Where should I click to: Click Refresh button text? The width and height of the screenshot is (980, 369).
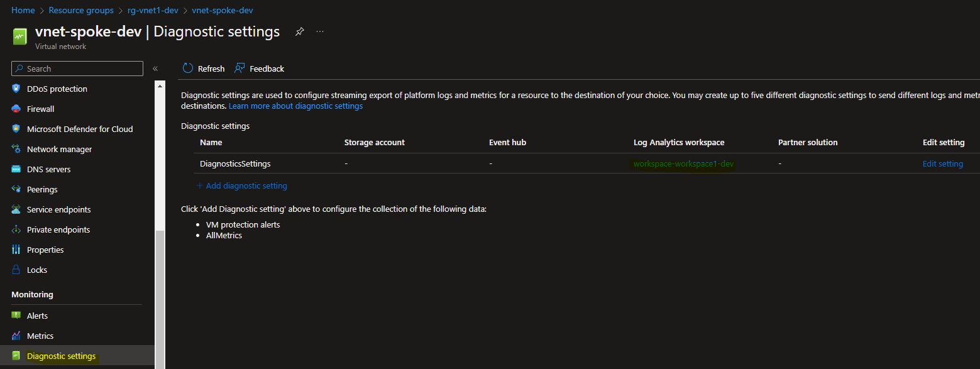click(x=211, y=69)
